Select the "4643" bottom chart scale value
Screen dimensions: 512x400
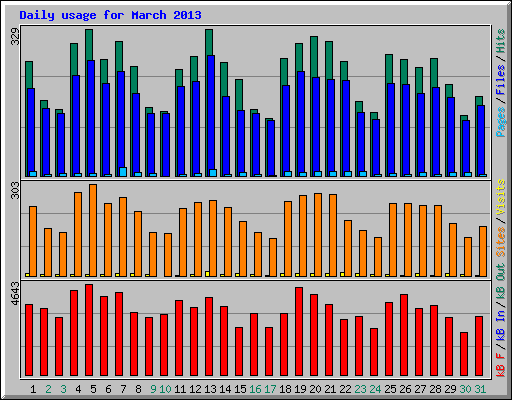point(15,293)
